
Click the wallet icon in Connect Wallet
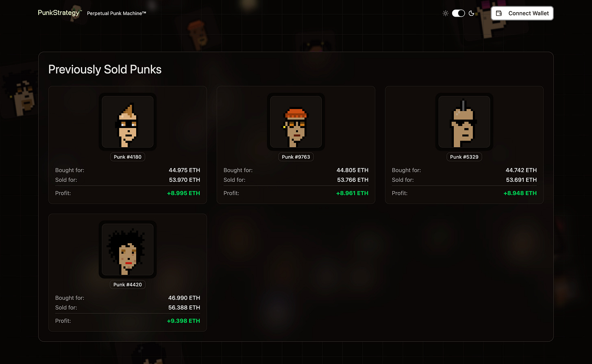coord(499,13)
